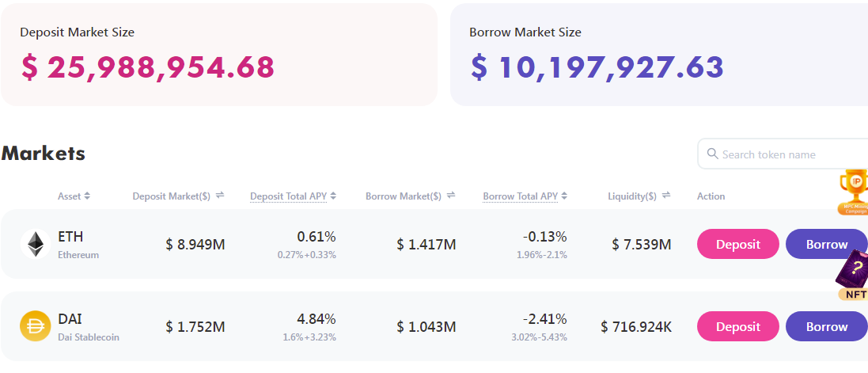Focus the Search token name field

(783, 154)
